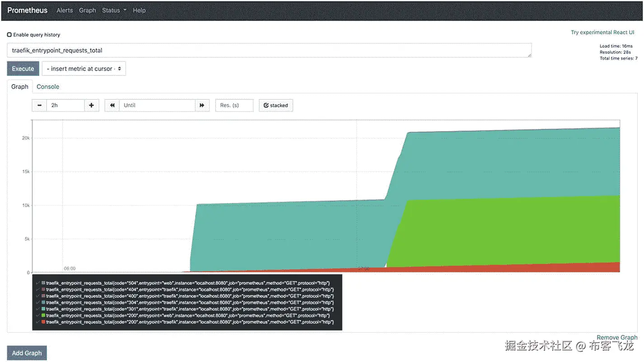Enable query history checkbox
Viewport: 644px width, 362px height.
click(x=9, y=35)
